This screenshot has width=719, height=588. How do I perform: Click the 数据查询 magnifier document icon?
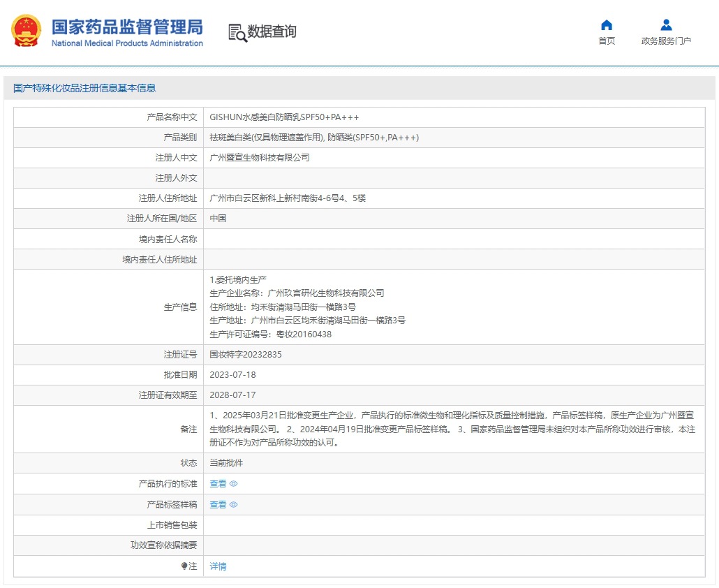click(237, 32)
